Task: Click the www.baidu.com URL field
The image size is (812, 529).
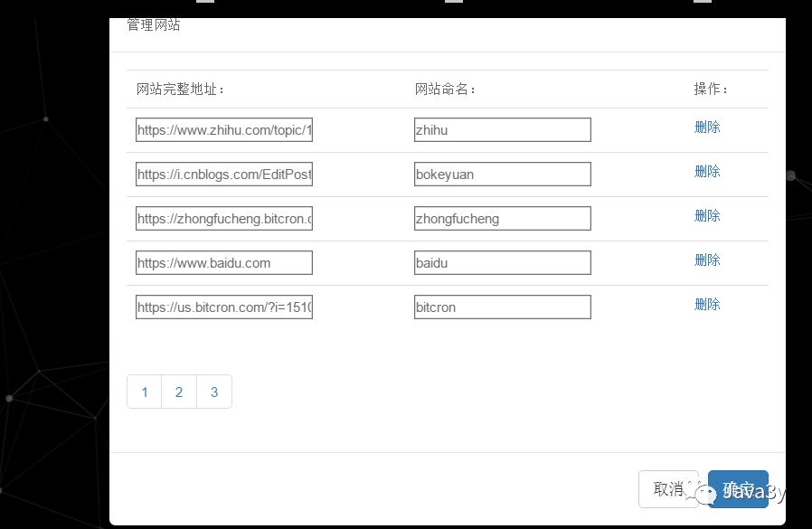Action: [x=224, y=262]
